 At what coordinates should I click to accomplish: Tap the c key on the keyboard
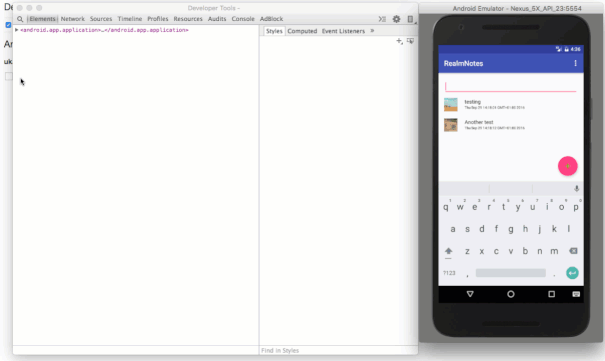pos(496,251)
